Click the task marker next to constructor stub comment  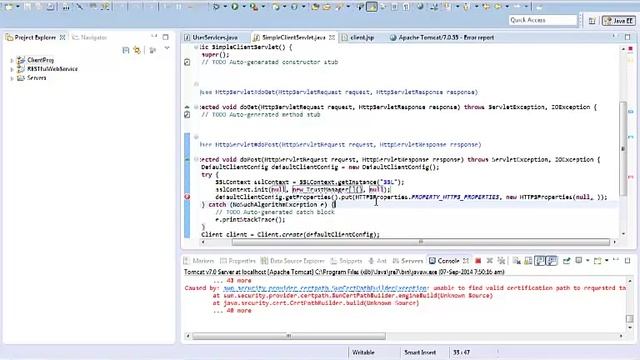tap(187, 62)
